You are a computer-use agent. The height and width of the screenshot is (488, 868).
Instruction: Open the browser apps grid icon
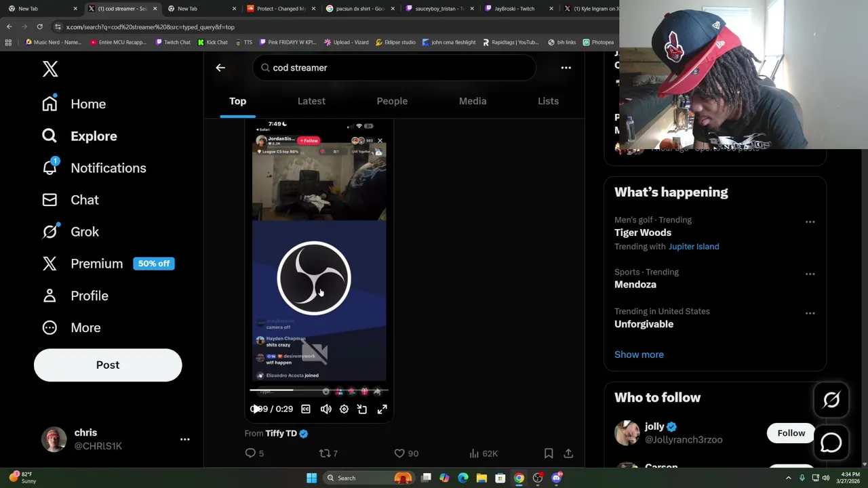click(x=8, y=42)
